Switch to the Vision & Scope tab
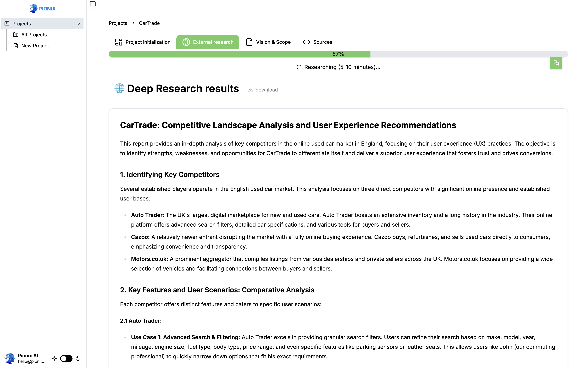The height and width of the screenshot is (368, 588). pyautogui.click(x=273, y=42)
